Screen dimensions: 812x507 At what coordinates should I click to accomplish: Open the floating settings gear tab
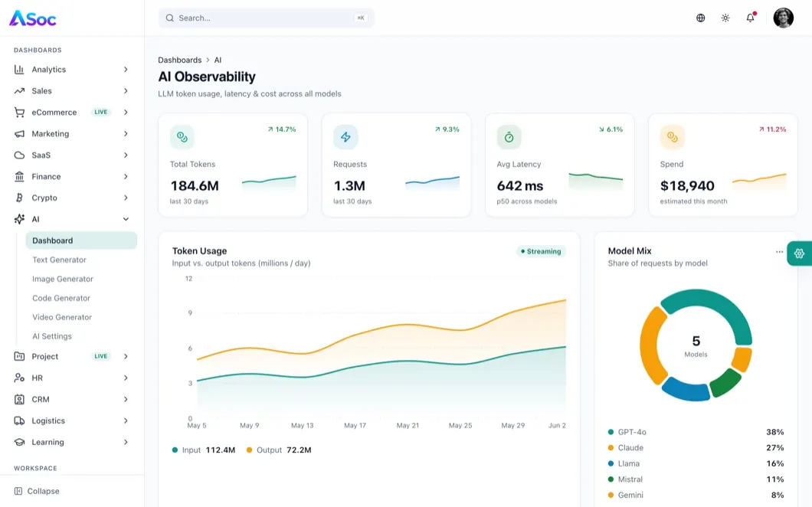pos(800,253)
